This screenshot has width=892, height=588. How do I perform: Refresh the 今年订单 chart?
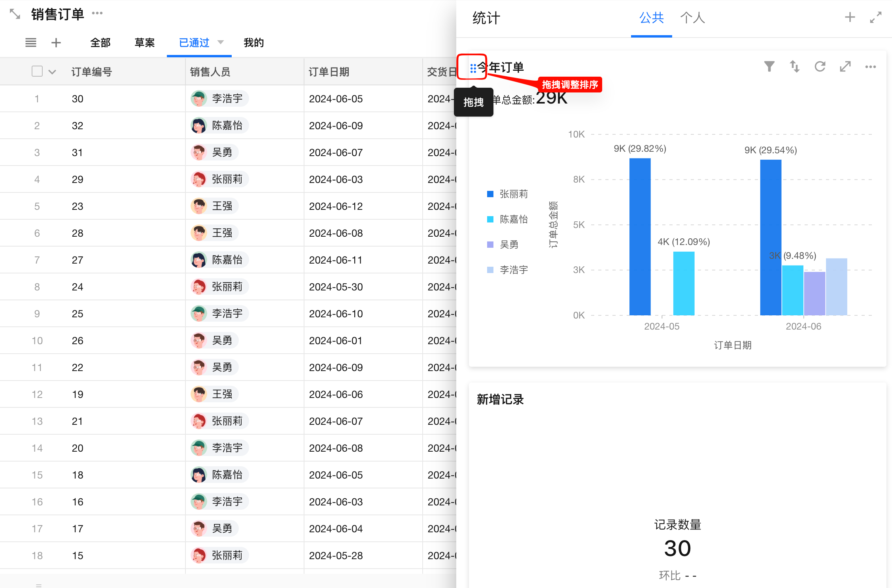click(820, 66)
